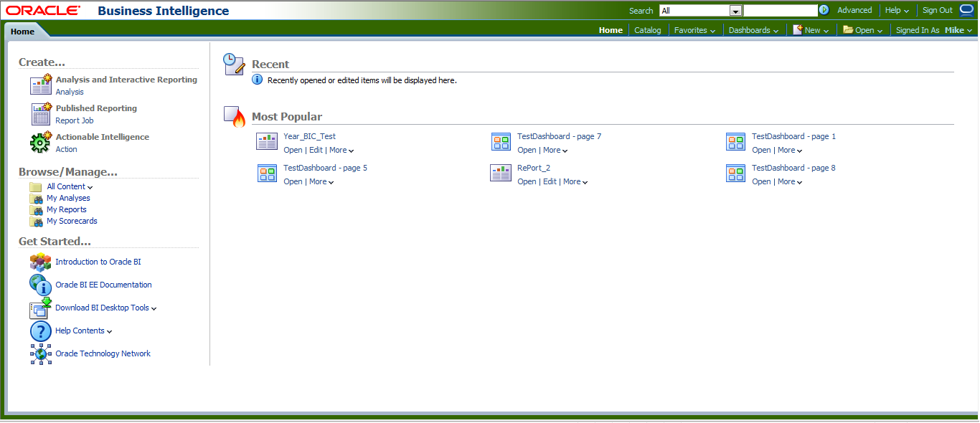980x423 pixels.
Task: Click the My Reports binoculars icon
Action: click(36, 210)
